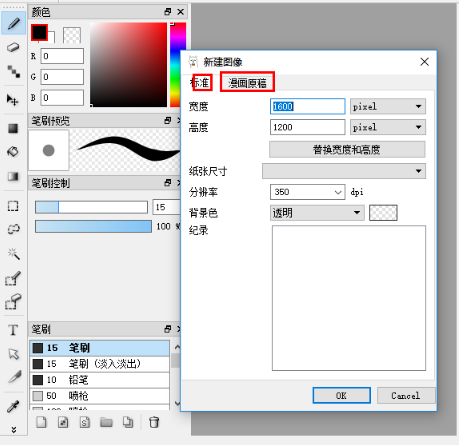Click the white background color swatch
The image size is (459, 445).
[52, 38]
